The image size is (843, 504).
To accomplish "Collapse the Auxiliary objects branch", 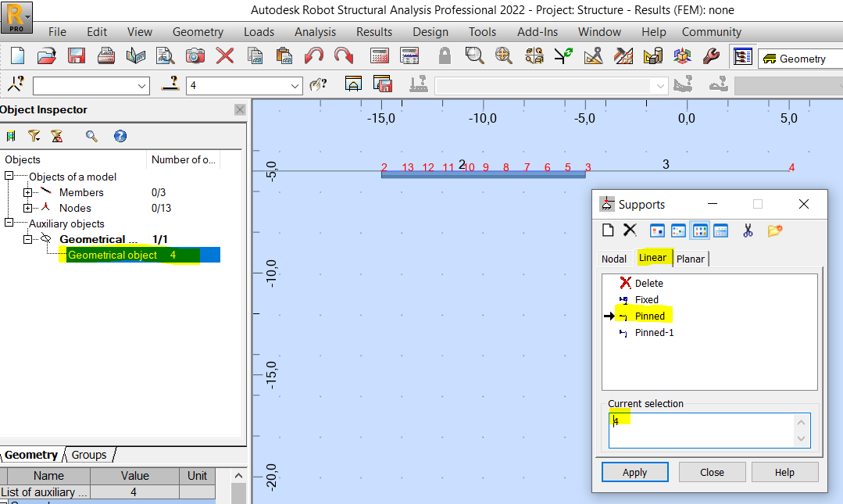I will tap(9, 223).
